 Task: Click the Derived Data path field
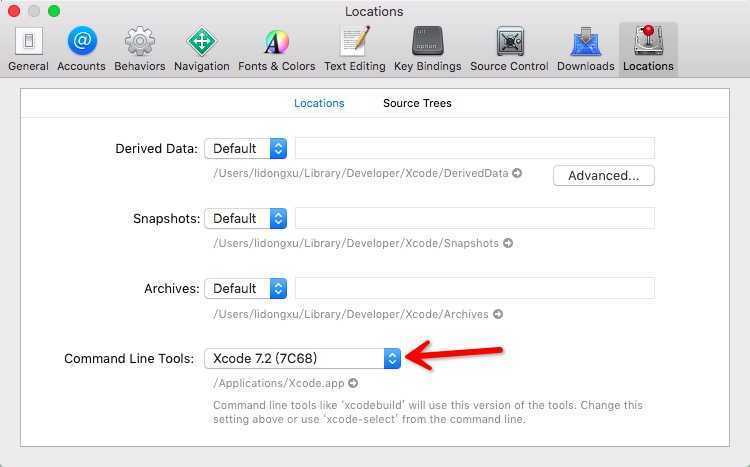tap(474, 148)
